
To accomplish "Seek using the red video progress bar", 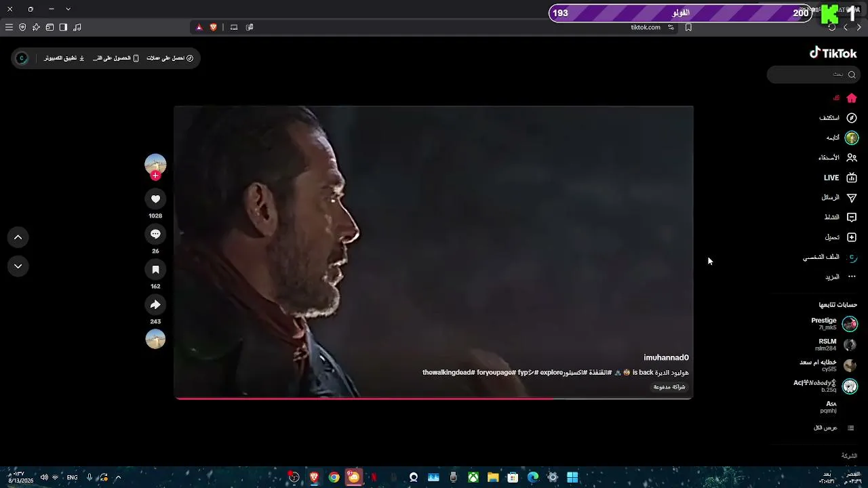I will 433,399.
